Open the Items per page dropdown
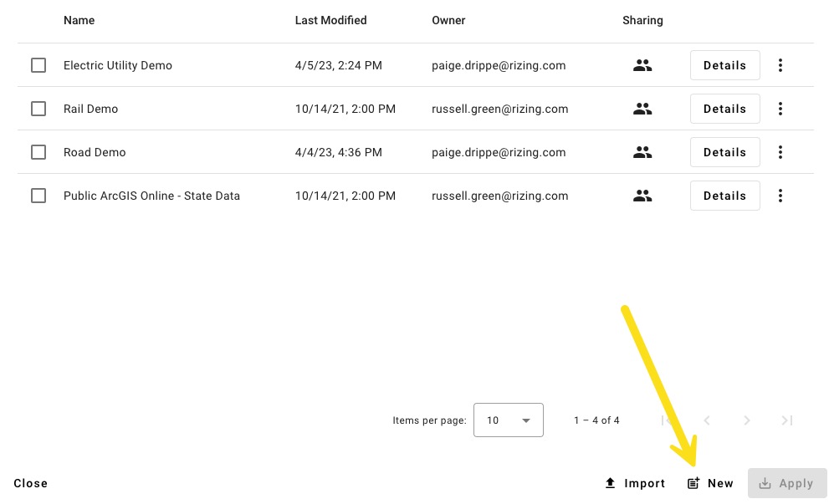 (508, 420)
